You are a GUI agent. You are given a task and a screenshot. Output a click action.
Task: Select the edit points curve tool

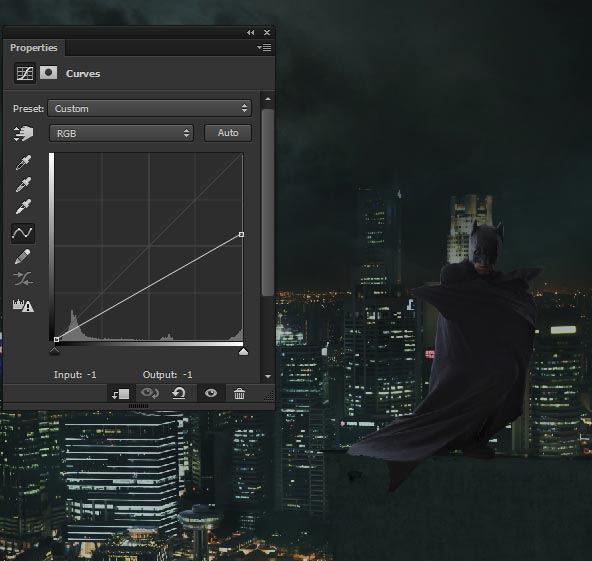tap(23, 233)
